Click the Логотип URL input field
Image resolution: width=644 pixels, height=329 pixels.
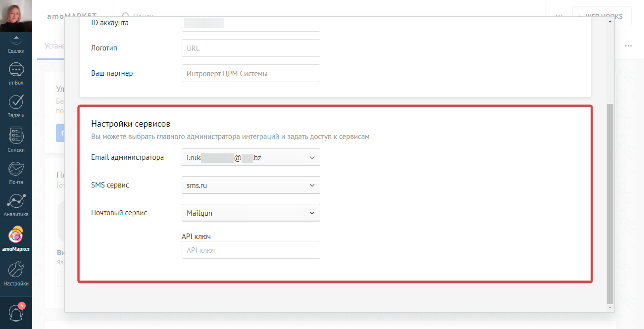point(251,48)
